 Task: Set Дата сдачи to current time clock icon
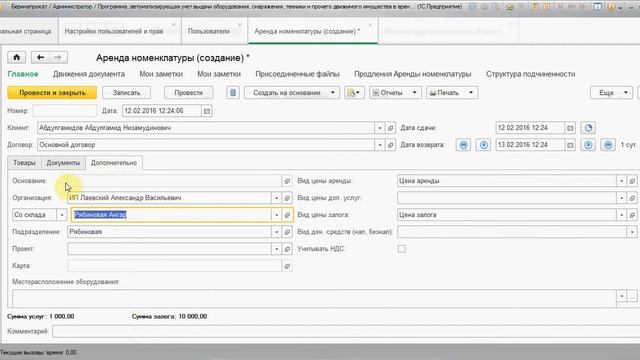point(588,128)
